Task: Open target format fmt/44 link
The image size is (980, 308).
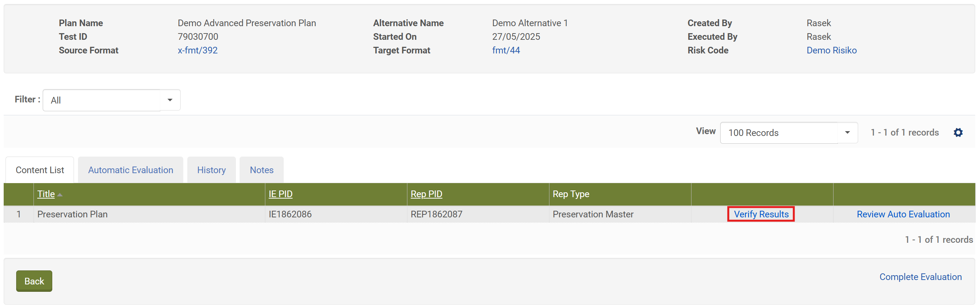Action: coord(506,50)
